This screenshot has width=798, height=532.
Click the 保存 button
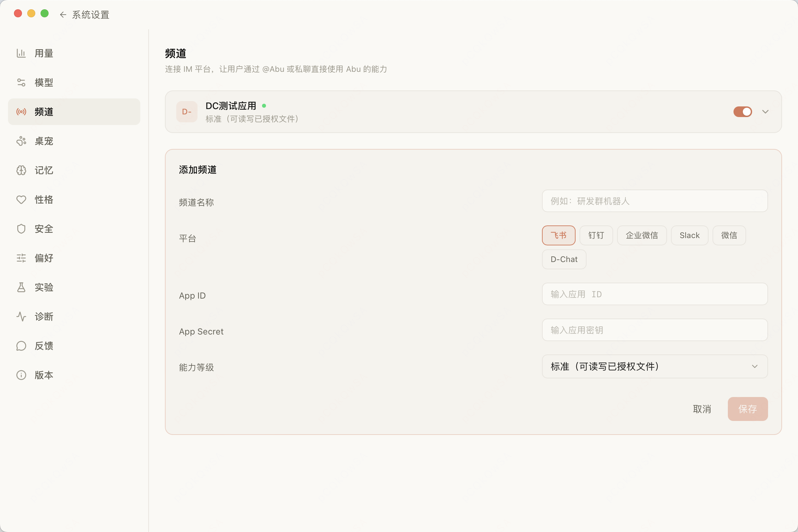coord(747,409)
